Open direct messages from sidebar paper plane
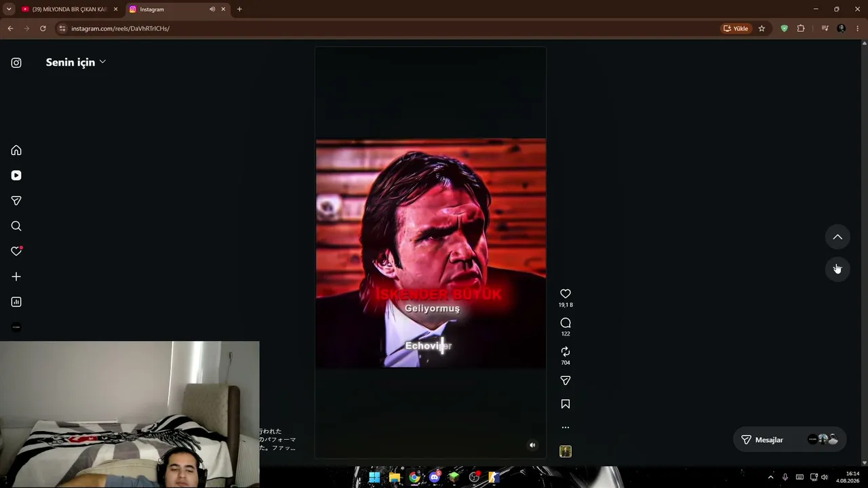Viewport: 868px width, 488px height. 16,201
